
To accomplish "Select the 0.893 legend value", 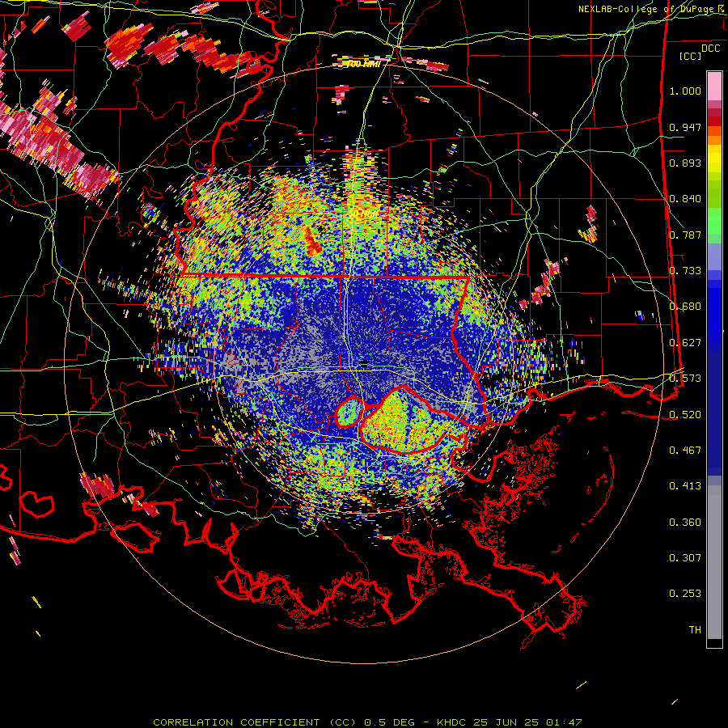I will (x=685, y=163).
